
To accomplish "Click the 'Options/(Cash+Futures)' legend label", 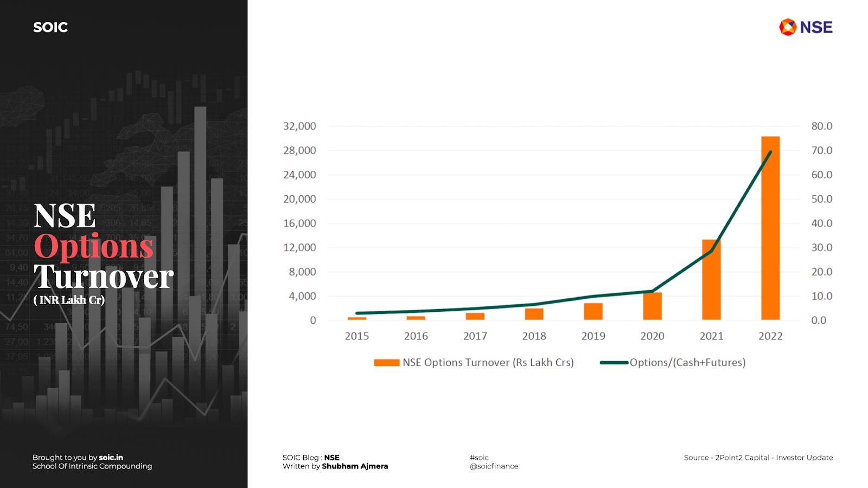I will [x=687, y=362].
